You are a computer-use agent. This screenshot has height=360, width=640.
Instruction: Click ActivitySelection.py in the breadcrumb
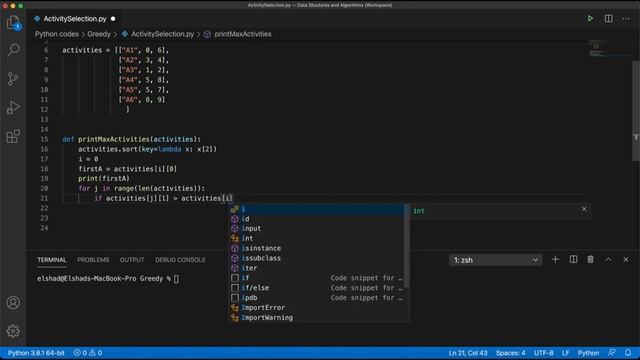162,34
